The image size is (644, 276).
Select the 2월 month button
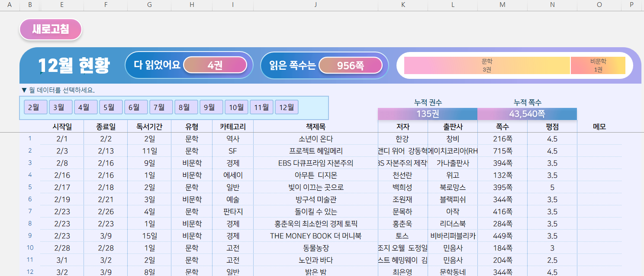click(x=33, y=107)
